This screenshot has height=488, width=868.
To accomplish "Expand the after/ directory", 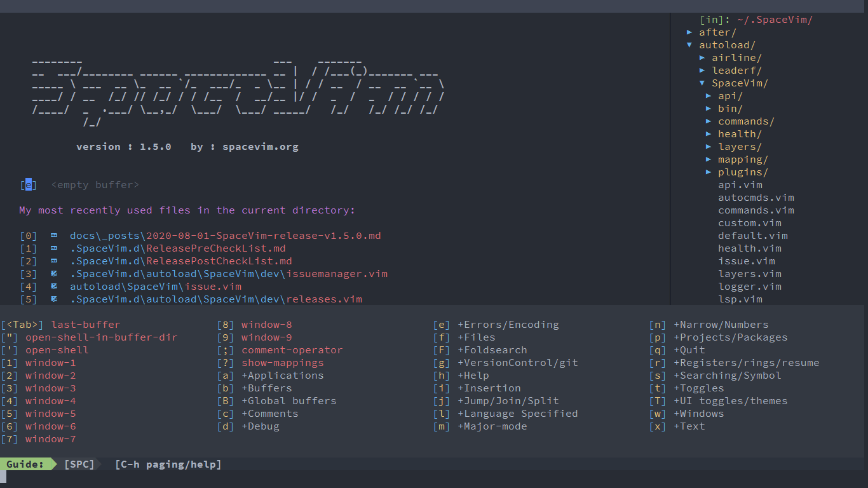I will [690, 32].
